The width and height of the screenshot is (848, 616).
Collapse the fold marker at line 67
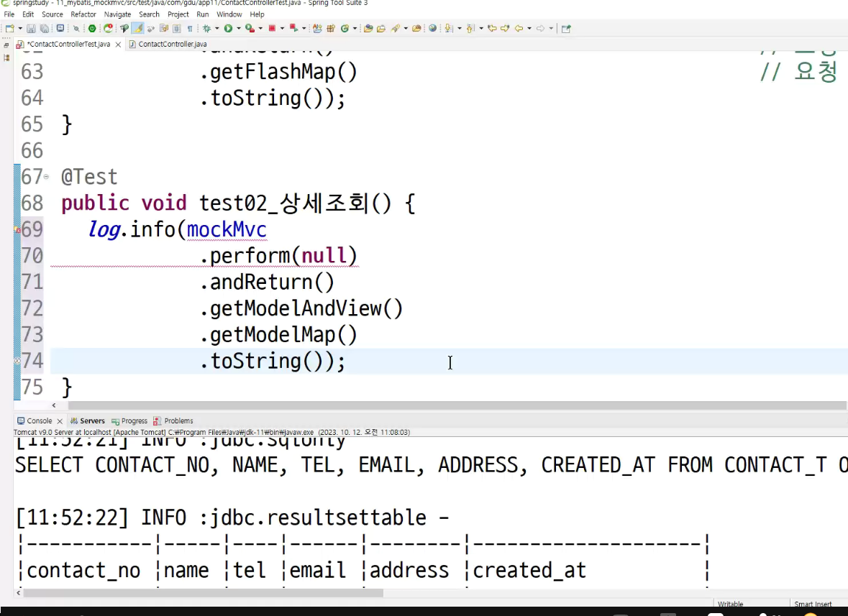(46, 177)
